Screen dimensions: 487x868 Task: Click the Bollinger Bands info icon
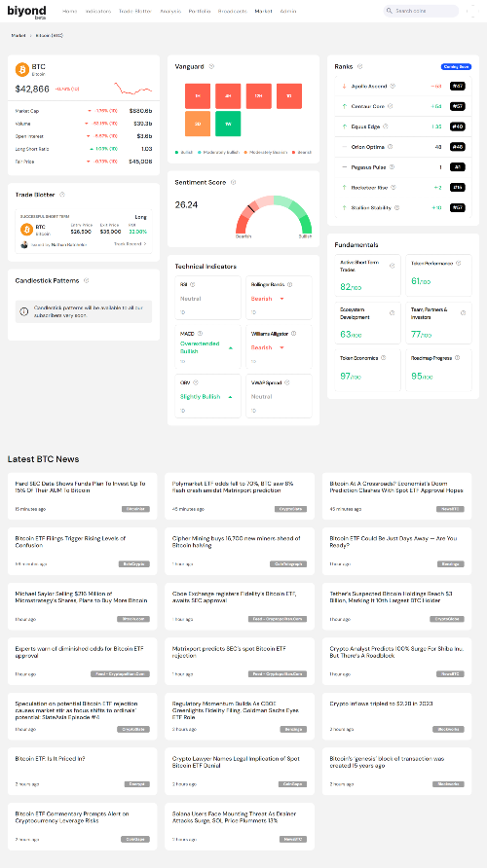coord(289,284)
